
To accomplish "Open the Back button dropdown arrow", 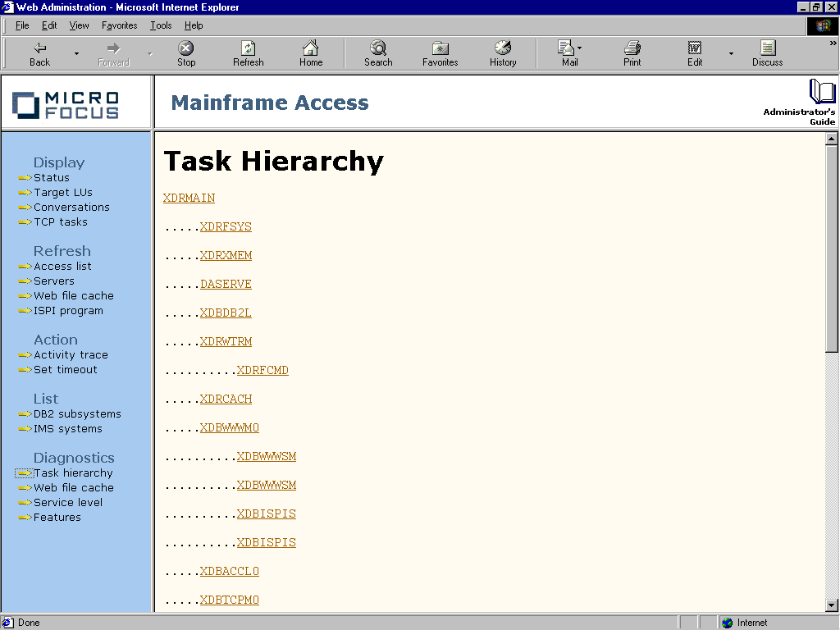I will tap(76, 52).
